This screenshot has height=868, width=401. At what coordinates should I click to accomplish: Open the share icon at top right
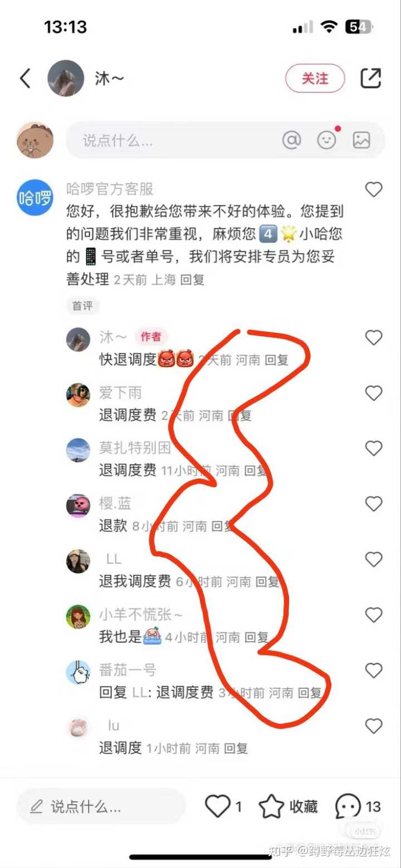[x=371, y=78]
